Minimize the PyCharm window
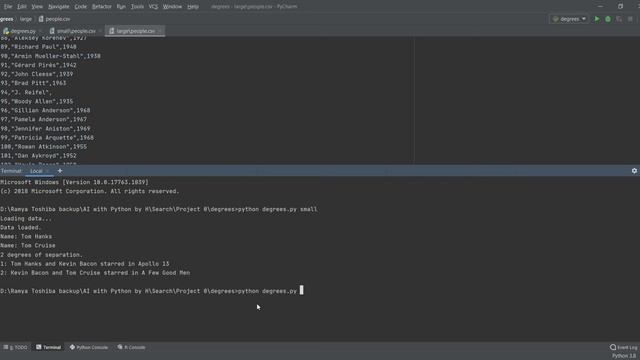This screenshot has height=360, width=640. click(600, 6)
